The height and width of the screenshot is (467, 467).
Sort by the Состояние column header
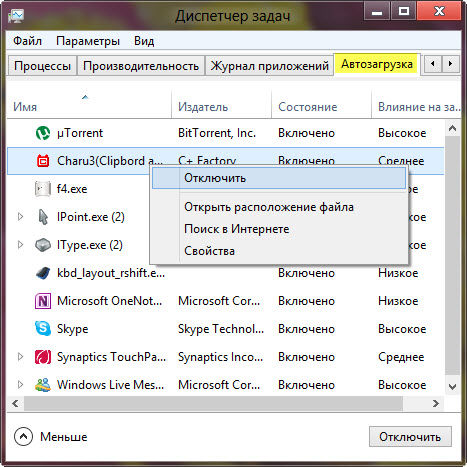(x=321, y=104)
